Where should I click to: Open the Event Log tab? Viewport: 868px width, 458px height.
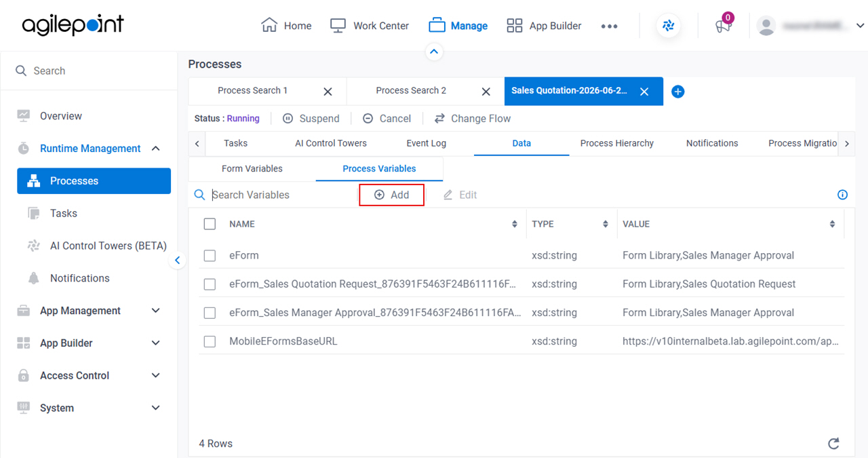[427, 143]
